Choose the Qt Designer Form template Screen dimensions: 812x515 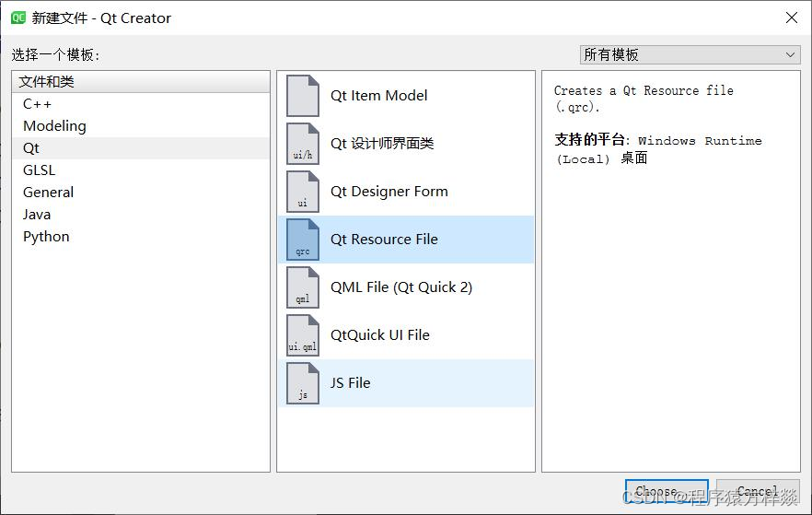click(x=406, y=192)
